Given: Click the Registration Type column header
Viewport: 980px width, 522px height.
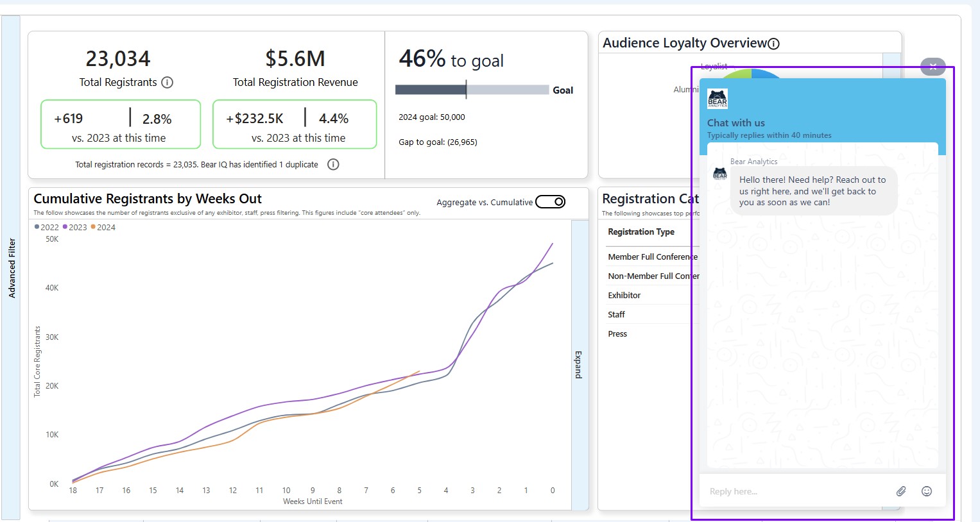Looking at the screenshot, I should point(641,232).
